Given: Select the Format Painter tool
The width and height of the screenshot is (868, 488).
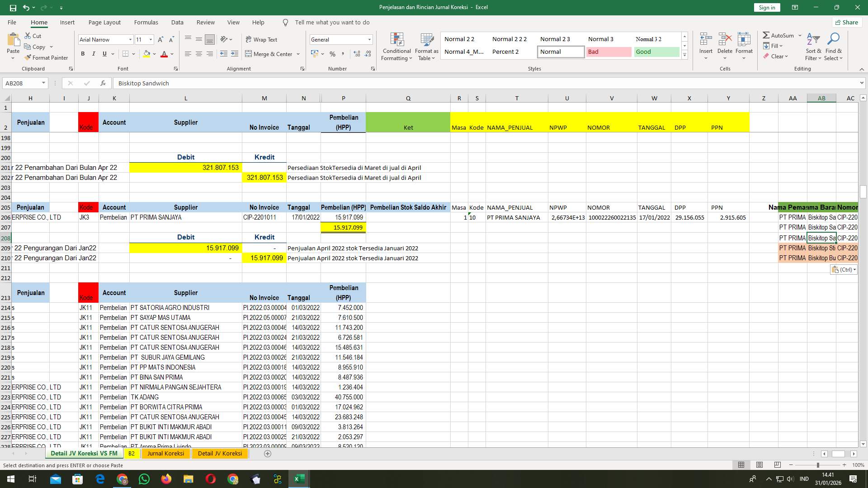Looking at the screenshot, I should tap(47, 57).
